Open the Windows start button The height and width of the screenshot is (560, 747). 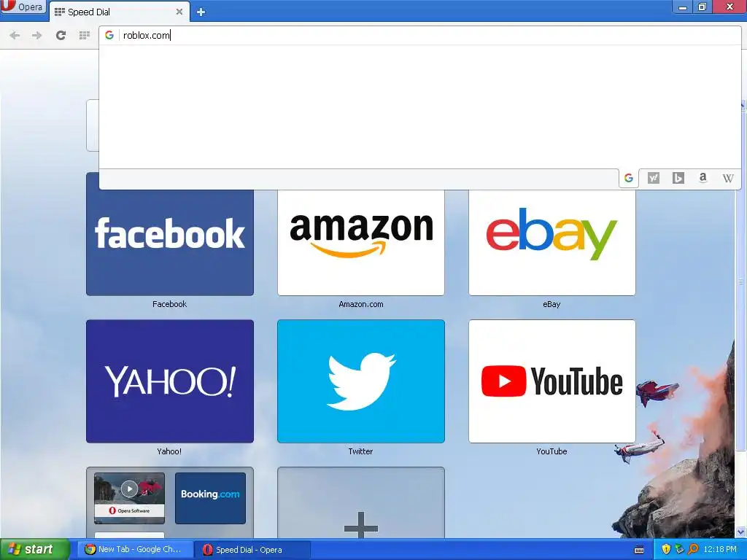34,550
